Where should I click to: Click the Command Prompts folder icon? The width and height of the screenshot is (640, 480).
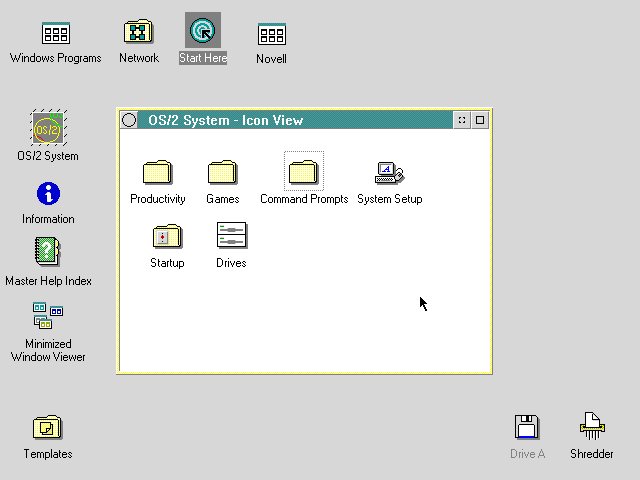(x=304, y=172)
